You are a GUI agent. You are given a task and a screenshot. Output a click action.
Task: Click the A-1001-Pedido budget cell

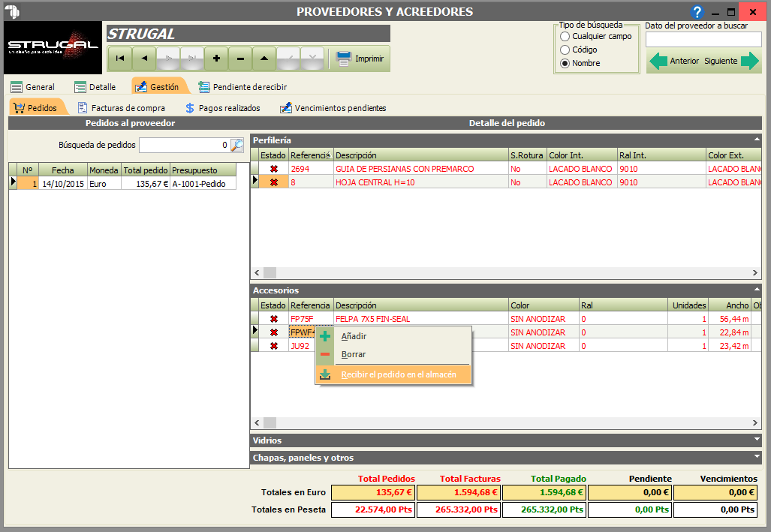pyautogui.click(x=203, y=184)
